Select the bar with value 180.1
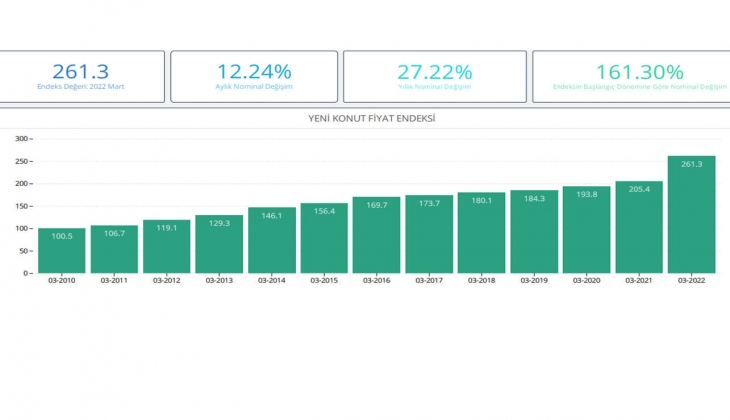Image resolution: width=730 pixels, height=420 pixels. (x=481, y=232)
